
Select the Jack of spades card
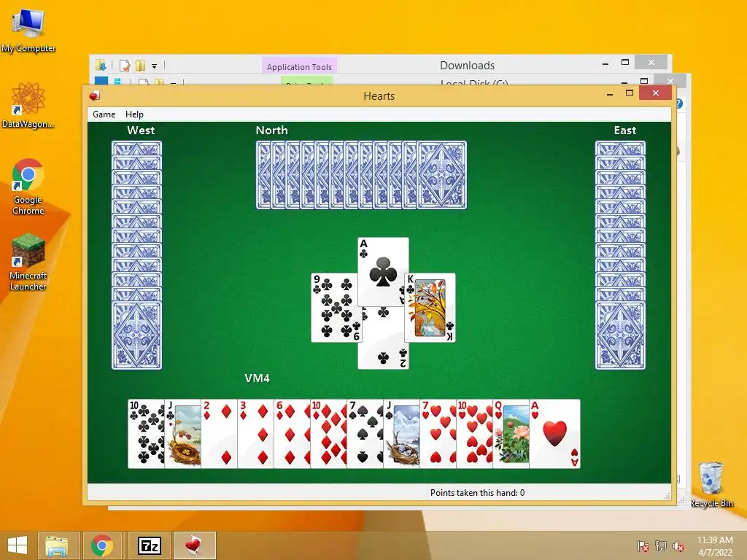[x=402, y=434]
